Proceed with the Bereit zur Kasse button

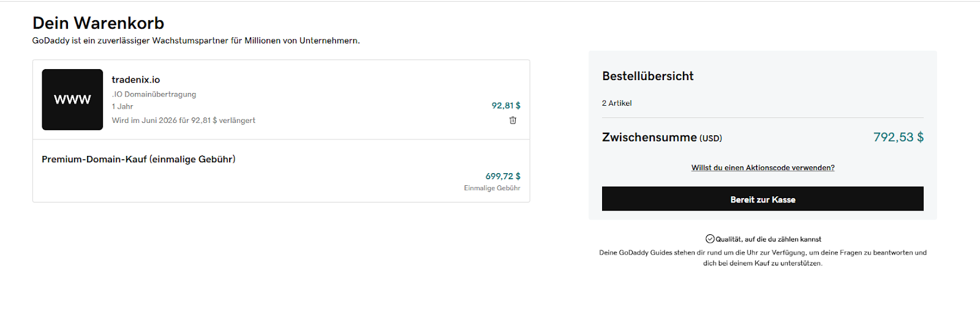[763, 199]
